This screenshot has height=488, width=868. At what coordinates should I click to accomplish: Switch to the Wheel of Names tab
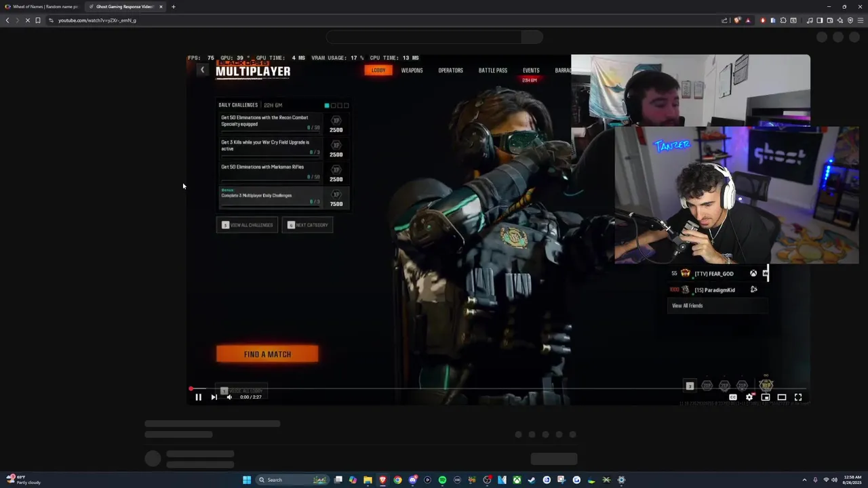coord(42,7)
